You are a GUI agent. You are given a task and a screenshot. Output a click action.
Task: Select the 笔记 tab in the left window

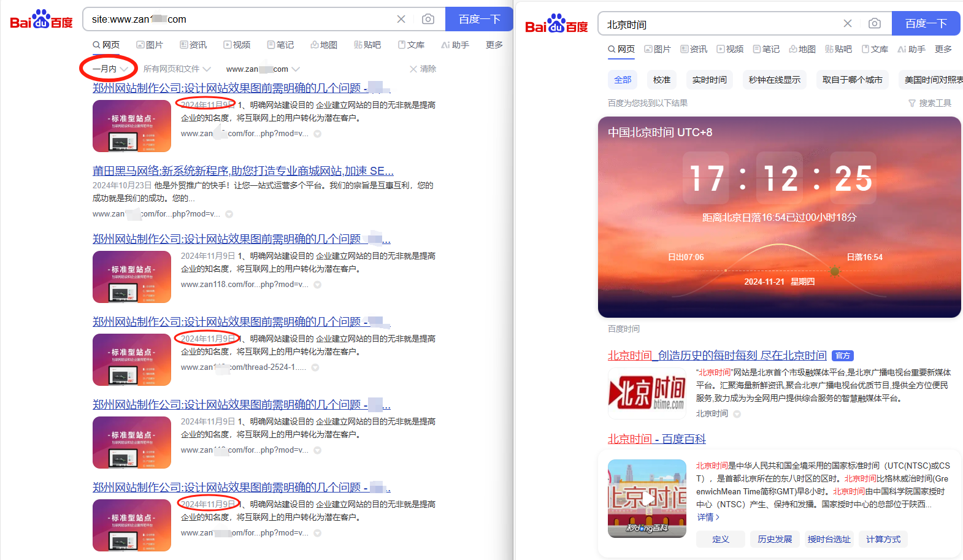click(x=280, y=45)
